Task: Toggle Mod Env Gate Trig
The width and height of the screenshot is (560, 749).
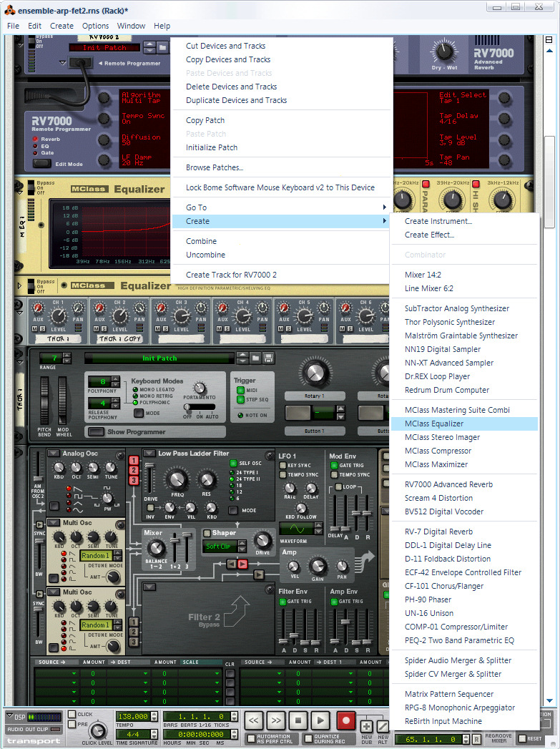Action: [334, 465]
